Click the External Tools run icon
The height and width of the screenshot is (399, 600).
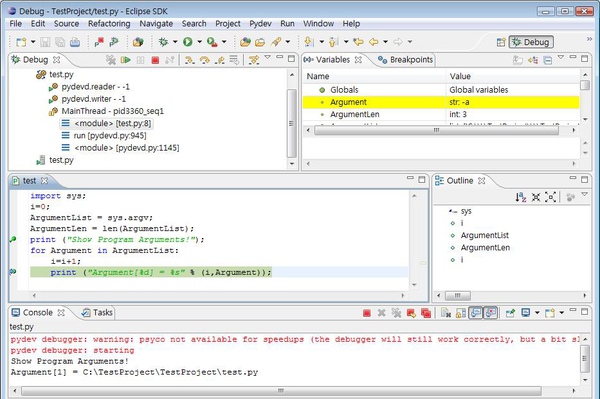[212, 42]
